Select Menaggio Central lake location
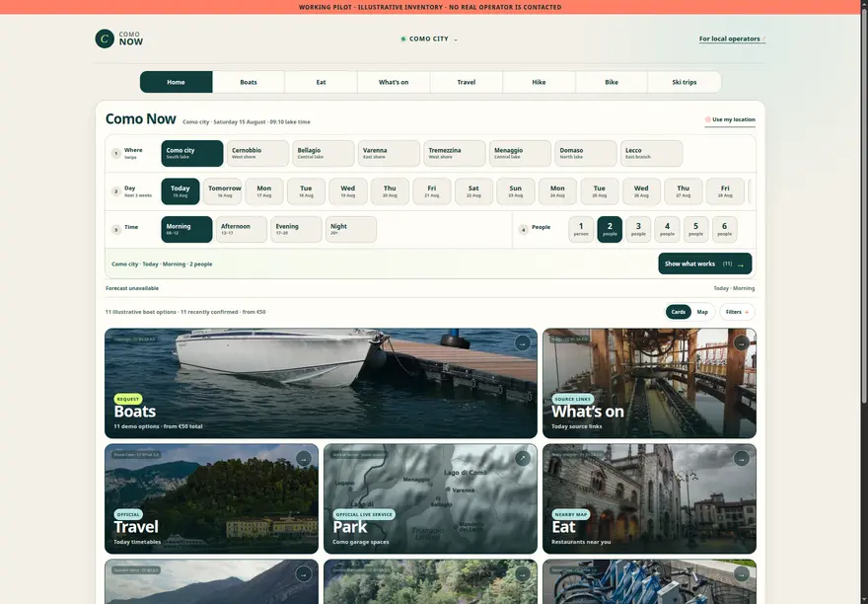 (x=521, y=154)
